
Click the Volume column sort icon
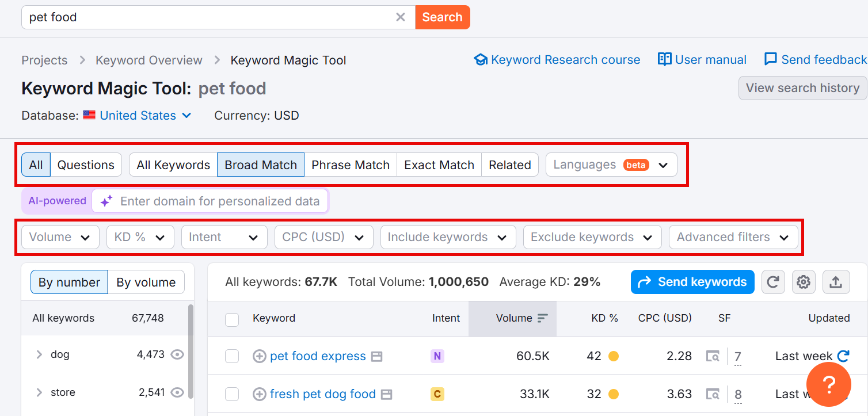tap(542, 318)
